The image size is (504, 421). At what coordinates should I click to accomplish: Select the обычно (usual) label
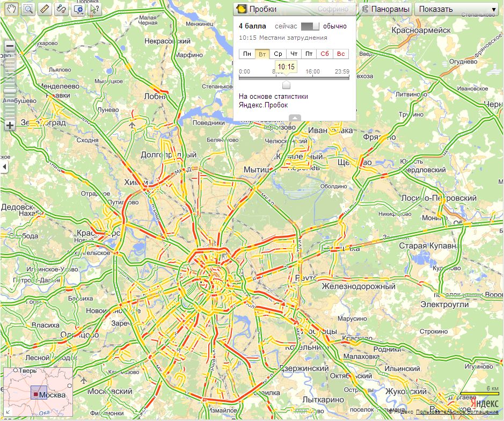coord(335,26)
